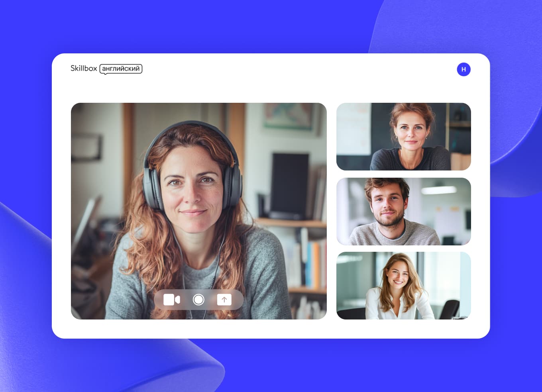Screen dimensions: 542x392
Task: Click the "английский" speech-bubble badge
Action: tap(121, 69)
